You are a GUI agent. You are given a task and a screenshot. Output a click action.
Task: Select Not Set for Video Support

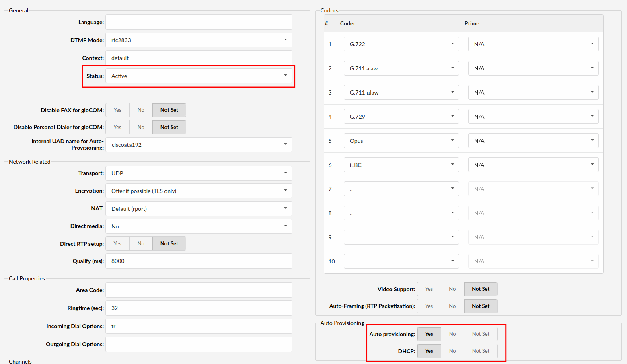(481, 289)
